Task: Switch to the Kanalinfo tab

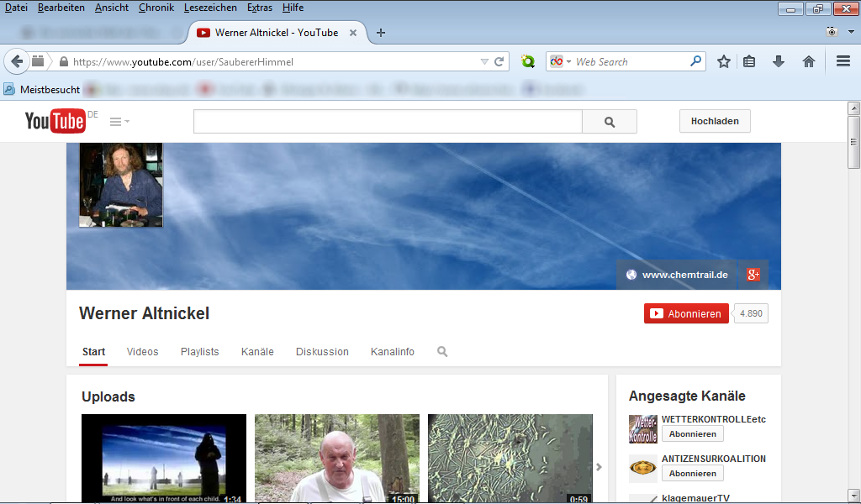Action: [x=393, y=352]
